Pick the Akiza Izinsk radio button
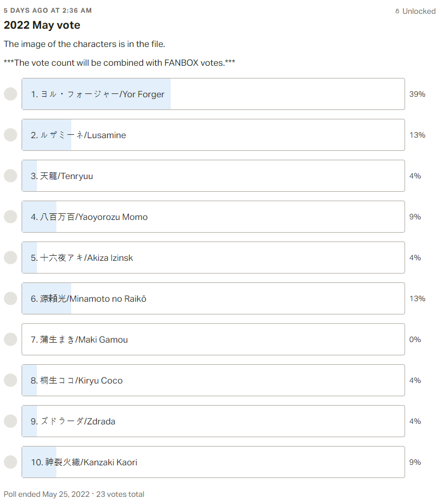Image resolution: width=441 pixels, height=504 pixels. (x=11, y=258)
